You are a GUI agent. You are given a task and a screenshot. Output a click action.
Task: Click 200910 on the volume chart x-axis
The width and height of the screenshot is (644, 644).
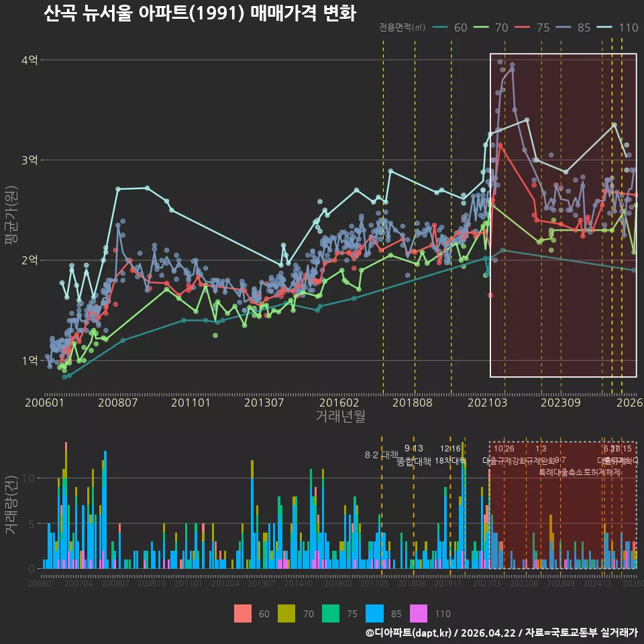pyautogui.click(x=152, y=583)
